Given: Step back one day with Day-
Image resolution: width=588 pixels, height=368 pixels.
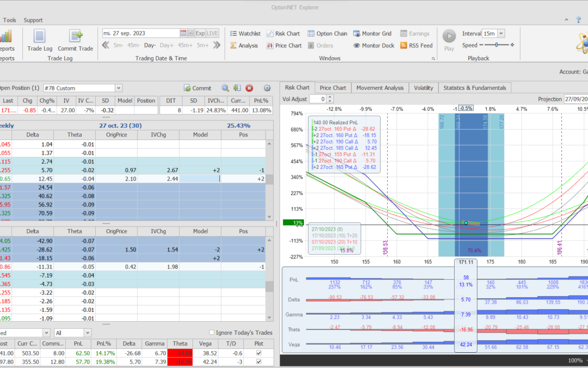Looking at the screenshot, I should click(150, 45).
